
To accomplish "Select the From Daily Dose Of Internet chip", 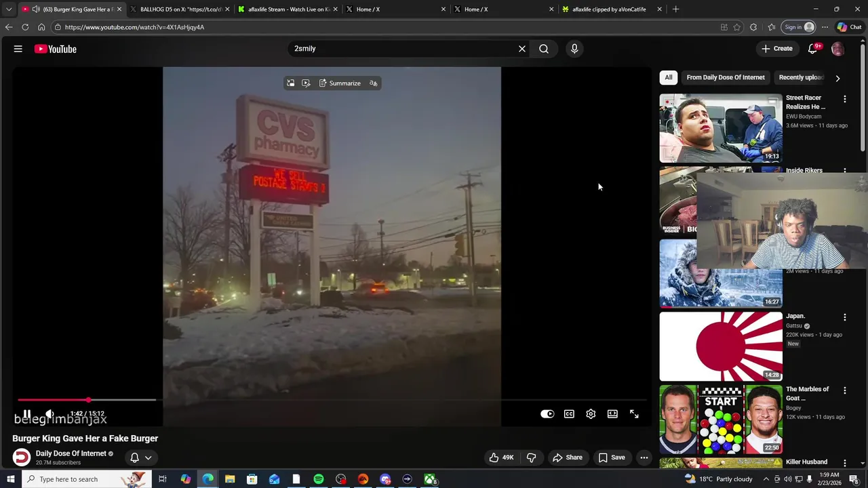I will click(x=726, y=77).
